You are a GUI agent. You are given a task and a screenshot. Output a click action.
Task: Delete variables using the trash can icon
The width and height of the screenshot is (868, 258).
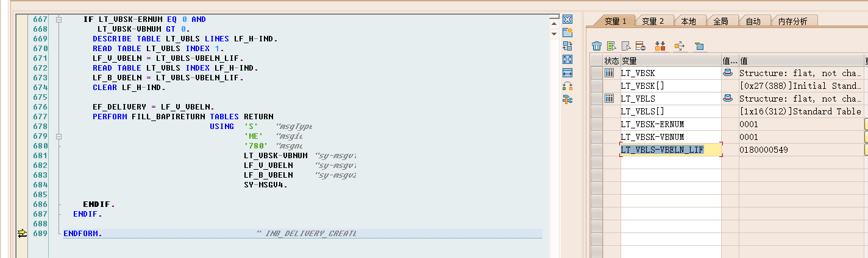coord(597,46)
